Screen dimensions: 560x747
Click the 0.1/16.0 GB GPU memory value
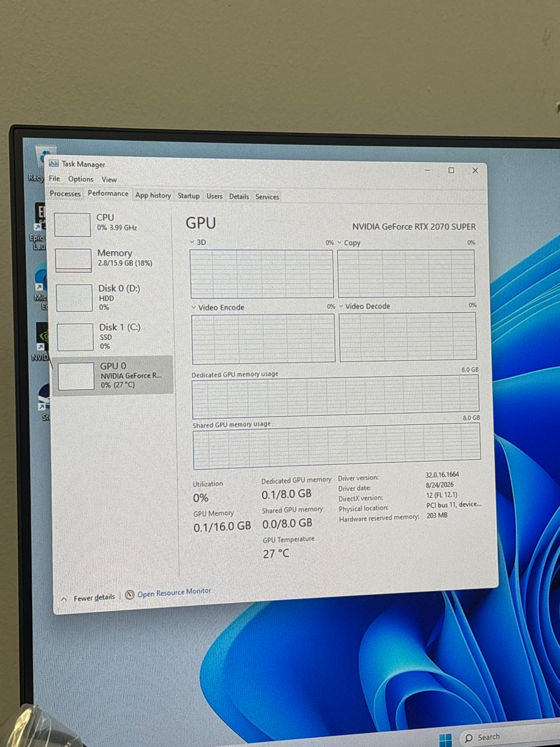[x=222, y=527]
